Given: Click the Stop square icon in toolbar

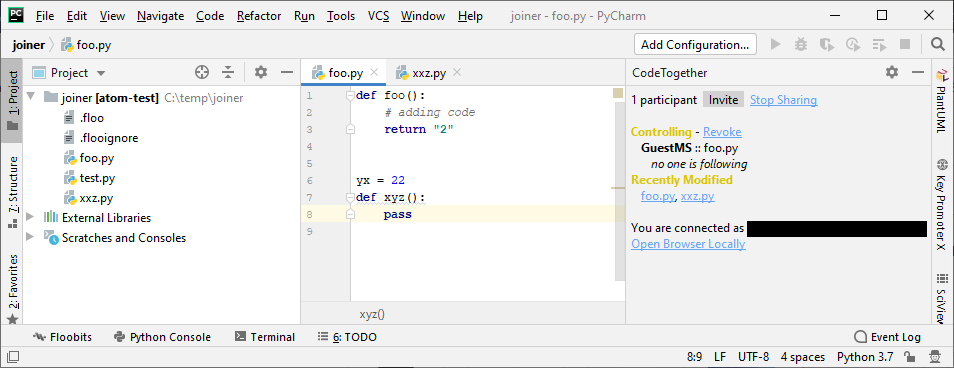Looking at the screenshot, I should tap(905, 44).
